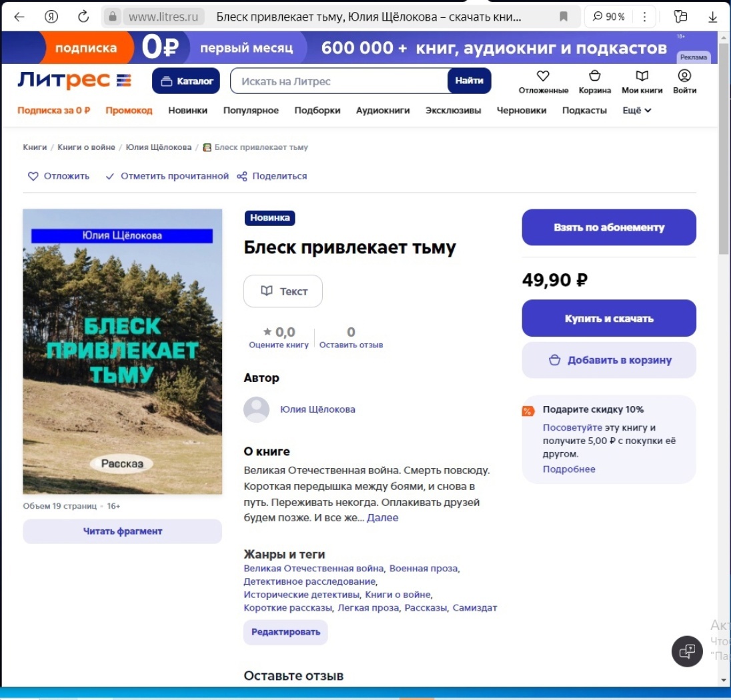The width and height of the screenshot is (731, 700).
Task: Go back with browser back arrow
Action: [19, 17]
